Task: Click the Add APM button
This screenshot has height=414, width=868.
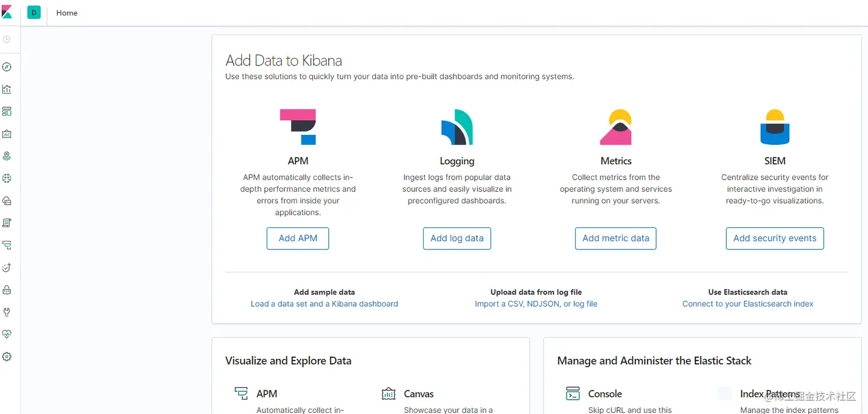Action: point(298,238)
